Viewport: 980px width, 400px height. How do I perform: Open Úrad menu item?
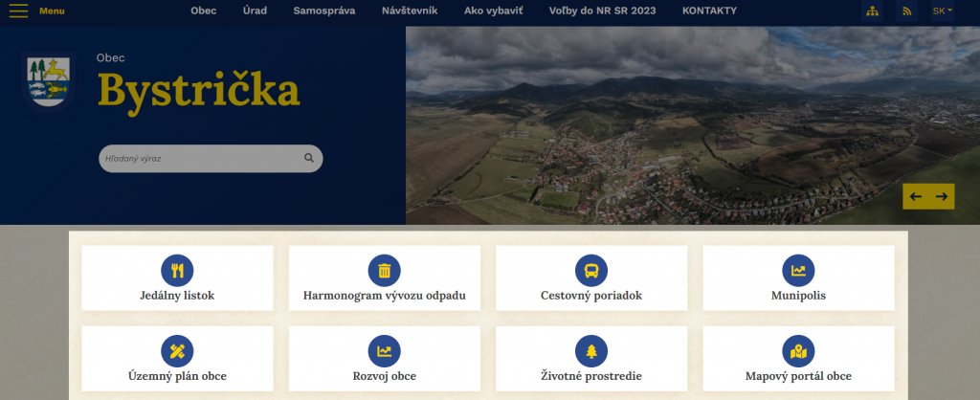click(x=255, y=11)
